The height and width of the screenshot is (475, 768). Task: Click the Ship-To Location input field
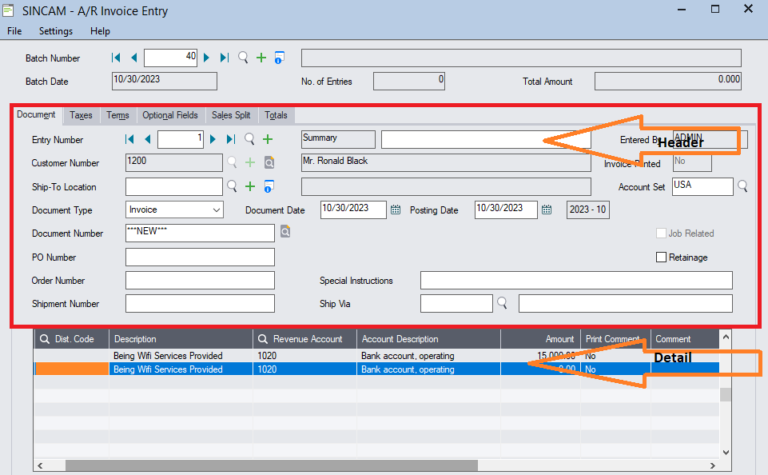tap(174, 187)
